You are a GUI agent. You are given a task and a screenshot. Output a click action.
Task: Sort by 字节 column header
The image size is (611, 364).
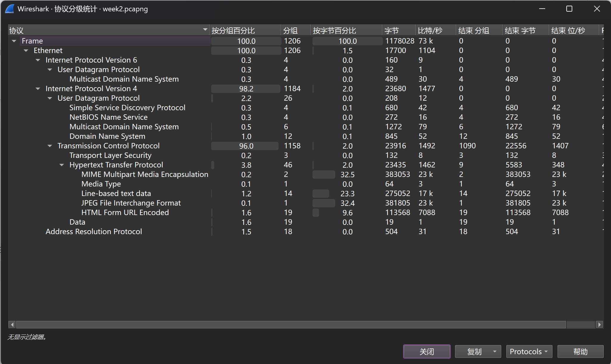(399, 30)
